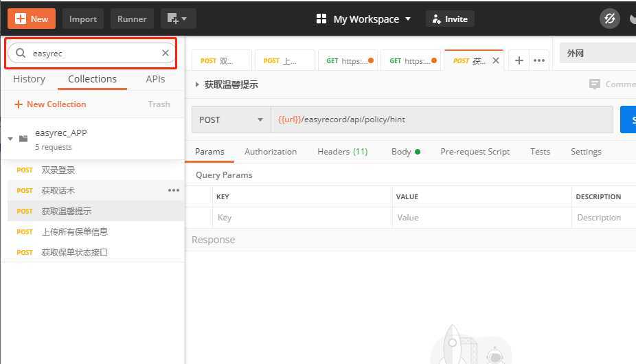Viewport: 636px width, 364px height.
Task: Change the POST method dropdown
Action: [231, 120]
